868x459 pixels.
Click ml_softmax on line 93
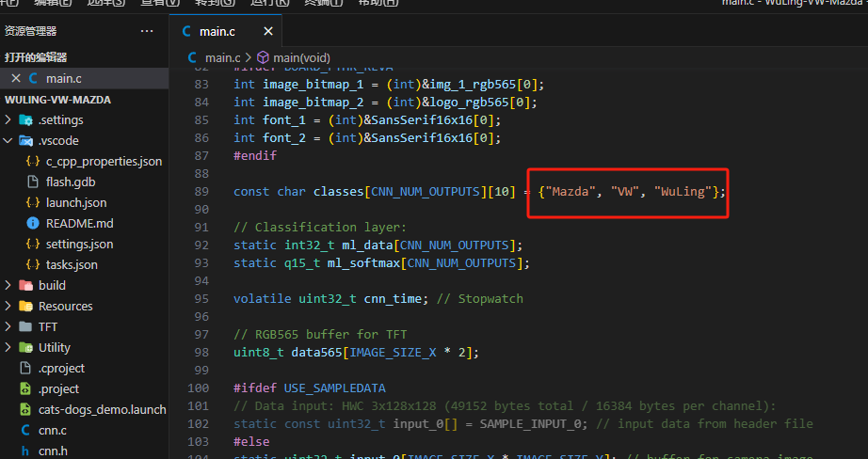(363, 262)
